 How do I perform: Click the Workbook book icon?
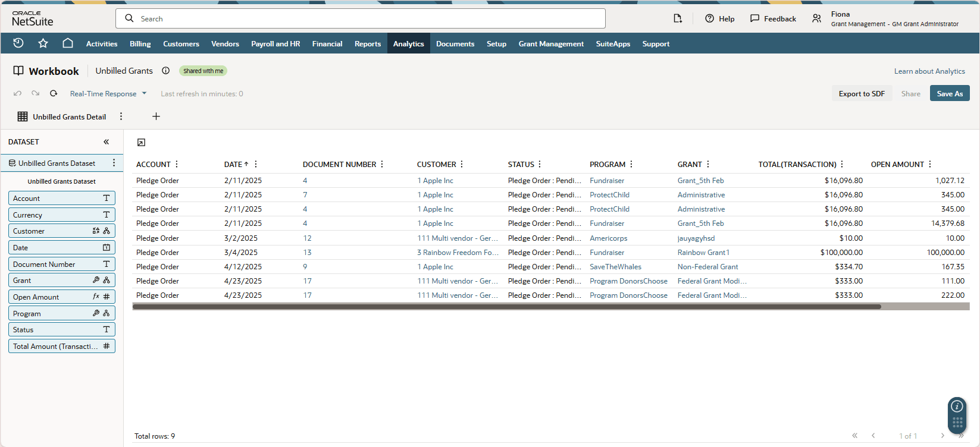coord(18,71)
